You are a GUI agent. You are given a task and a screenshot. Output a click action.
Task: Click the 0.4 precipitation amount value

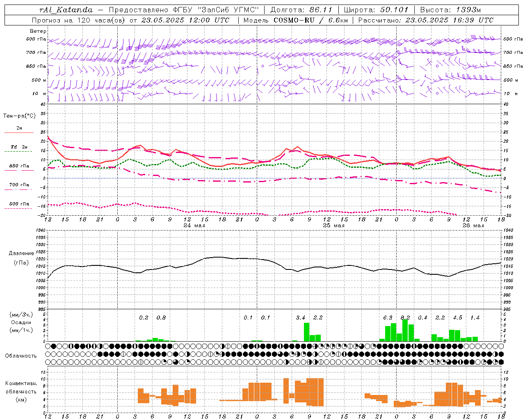(422, 318)
